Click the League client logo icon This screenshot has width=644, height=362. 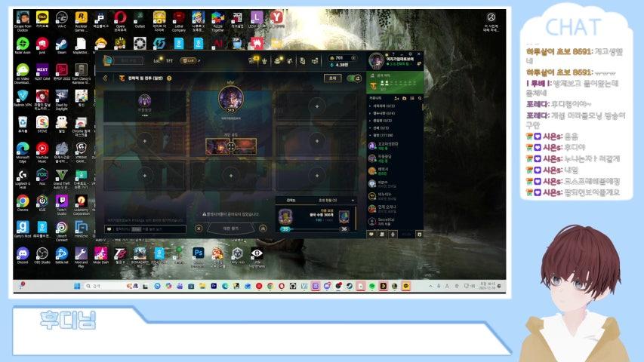click(x=108, y=61)
